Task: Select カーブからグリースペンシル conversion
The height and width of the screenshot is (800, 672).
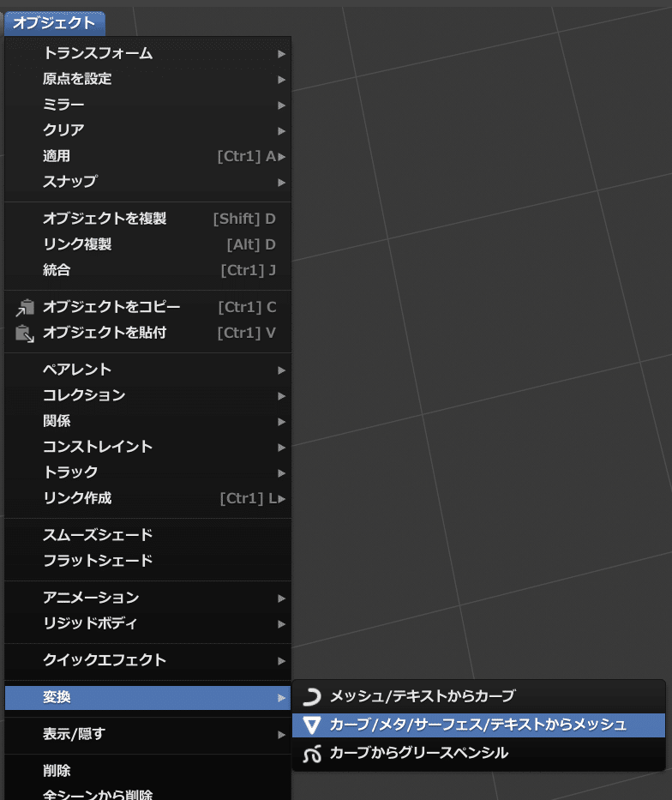Action: (x=479, y=753)
